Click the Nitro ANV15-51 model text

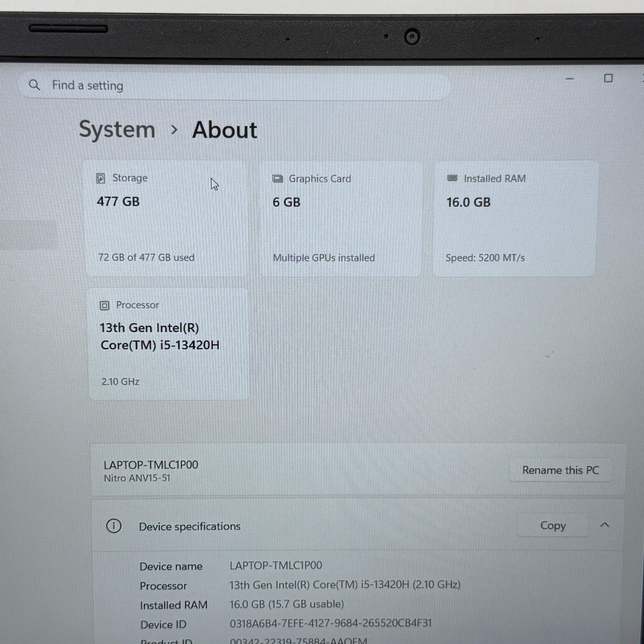point(137,478)
